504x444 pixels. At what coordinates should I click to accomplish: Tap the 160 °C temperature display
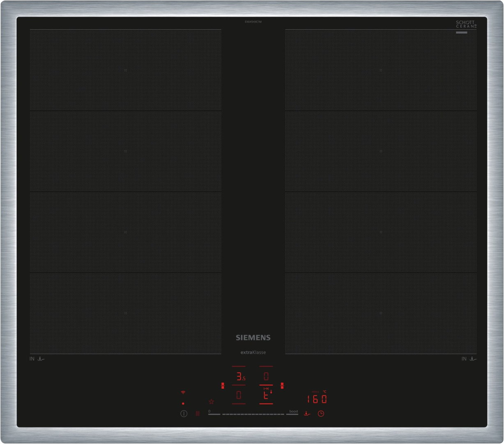coord(317,399)
